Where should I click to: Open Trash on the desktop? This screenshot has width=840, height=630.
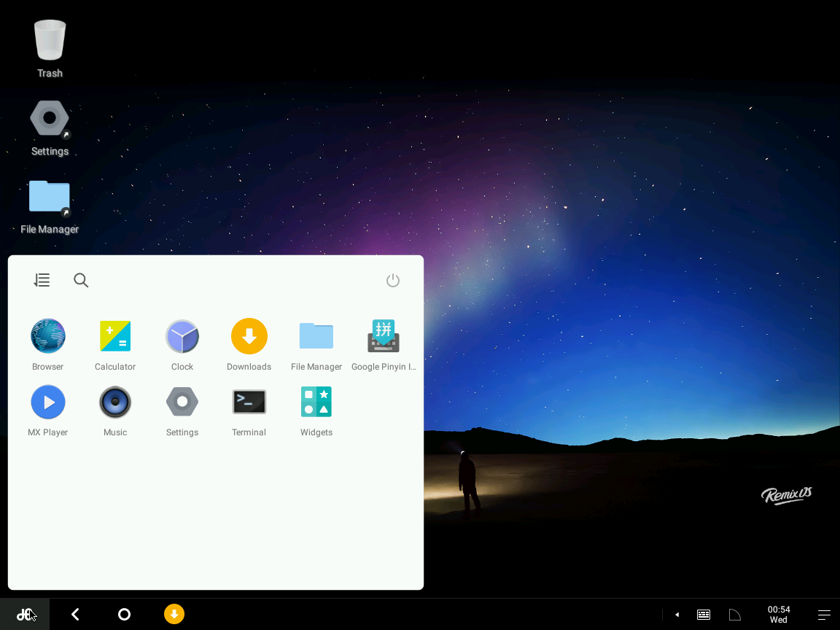[50, 40]
